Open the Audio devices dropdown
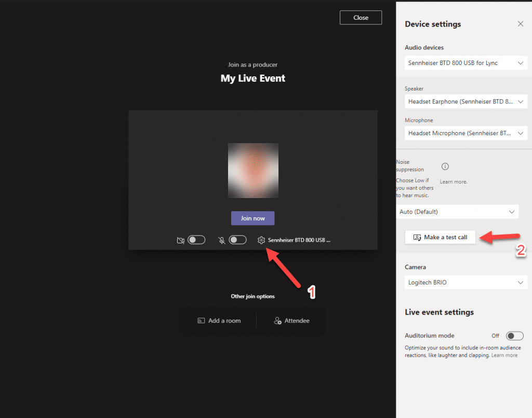Screen dimensions: 532x418 click(x=465, y=62)
